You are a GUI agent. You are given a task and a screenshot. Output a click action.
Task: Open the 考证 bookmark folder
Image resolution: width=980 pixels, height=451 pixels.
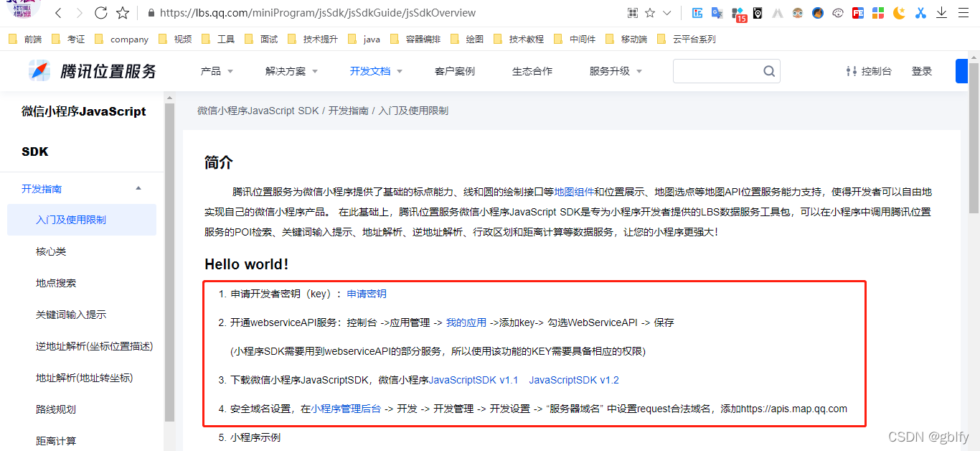pos(68,39)
